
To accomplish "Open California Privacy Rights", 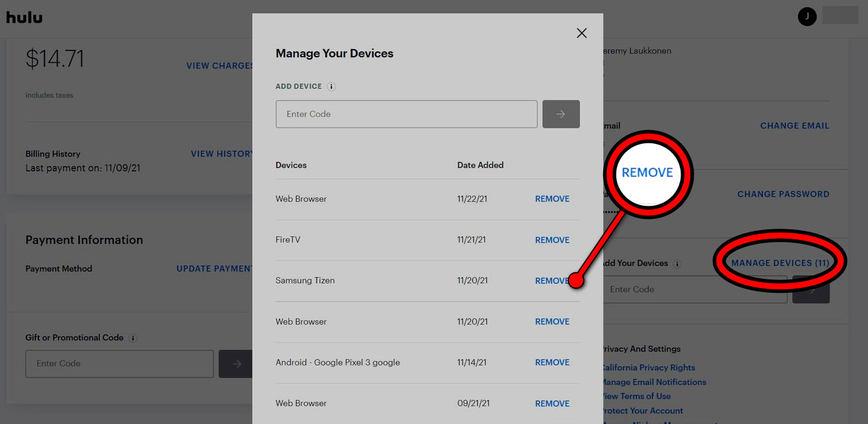I will [x=648, y=367].
